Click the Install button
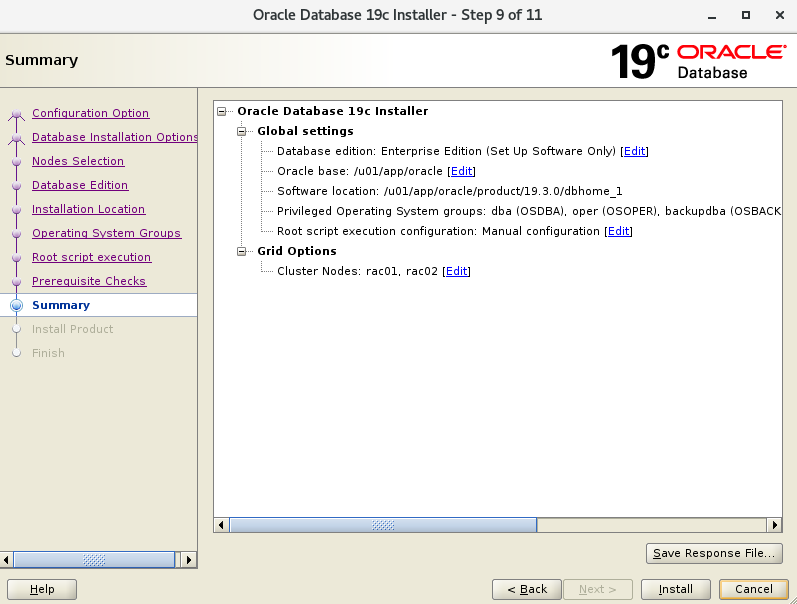 [675, 589]
